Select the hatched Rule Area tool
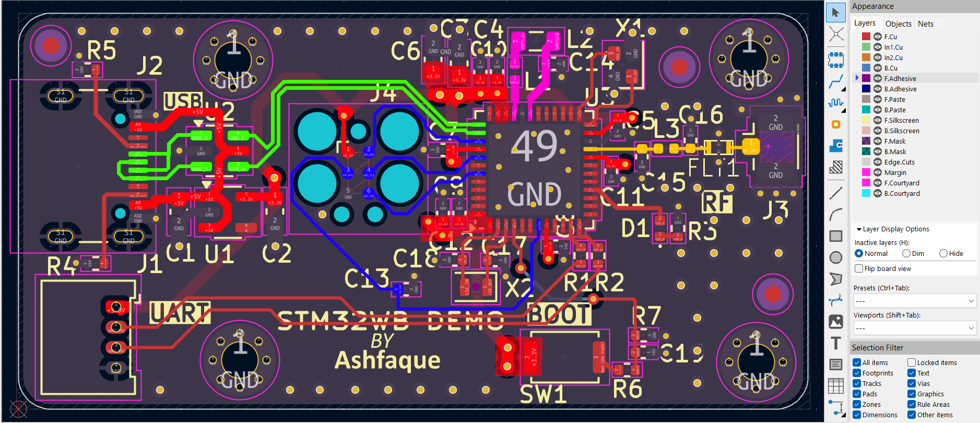Viewport: 980px width, 423px height. click(835, 167)
